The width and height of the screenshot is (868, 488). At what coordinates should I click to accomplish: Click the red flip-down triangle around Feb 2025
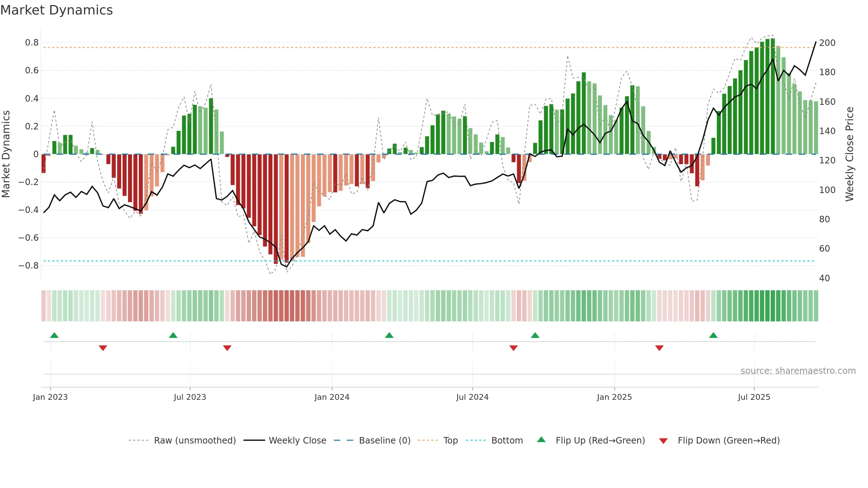(x=659, y=348)
